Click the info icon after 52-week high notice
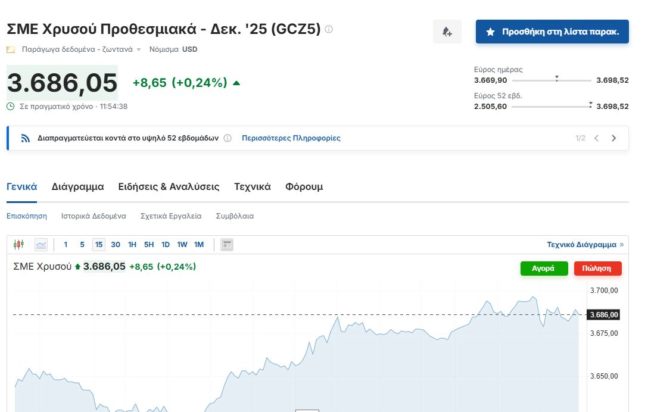 pos(228,138)
